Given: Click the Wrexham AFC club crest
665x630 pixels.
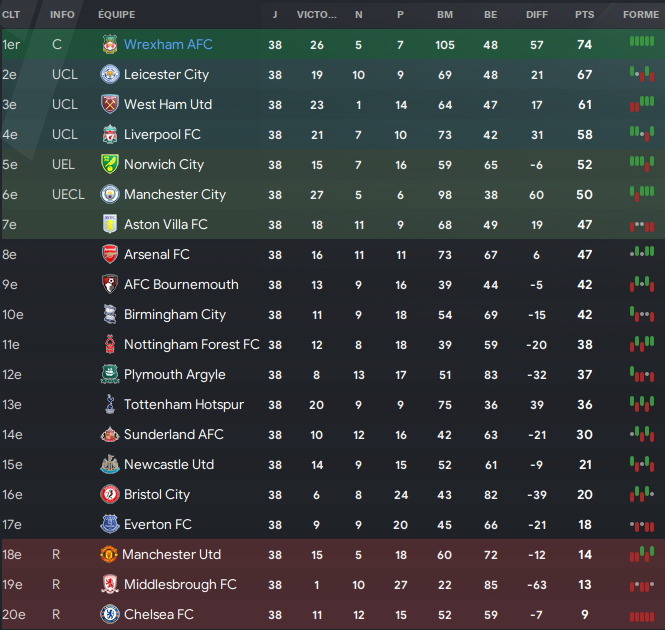Looking at the screenshot, I should pos(110,45).
